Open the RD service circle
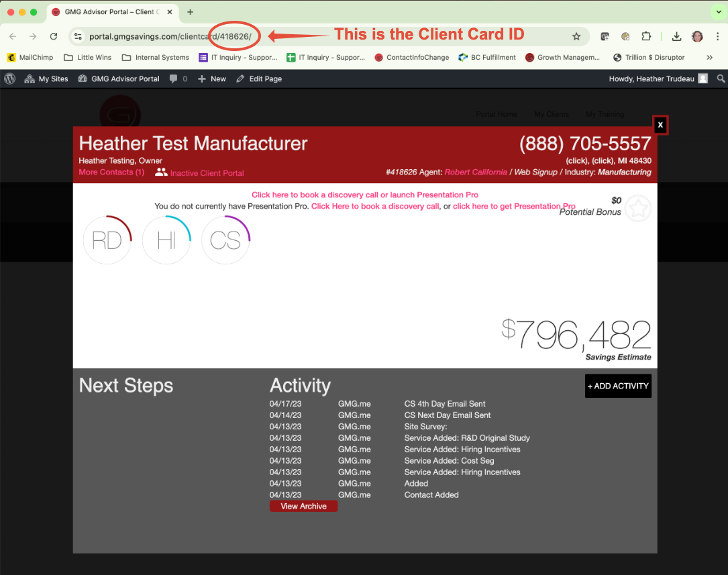This screenshot has height=575, width=728. (107, 240)
